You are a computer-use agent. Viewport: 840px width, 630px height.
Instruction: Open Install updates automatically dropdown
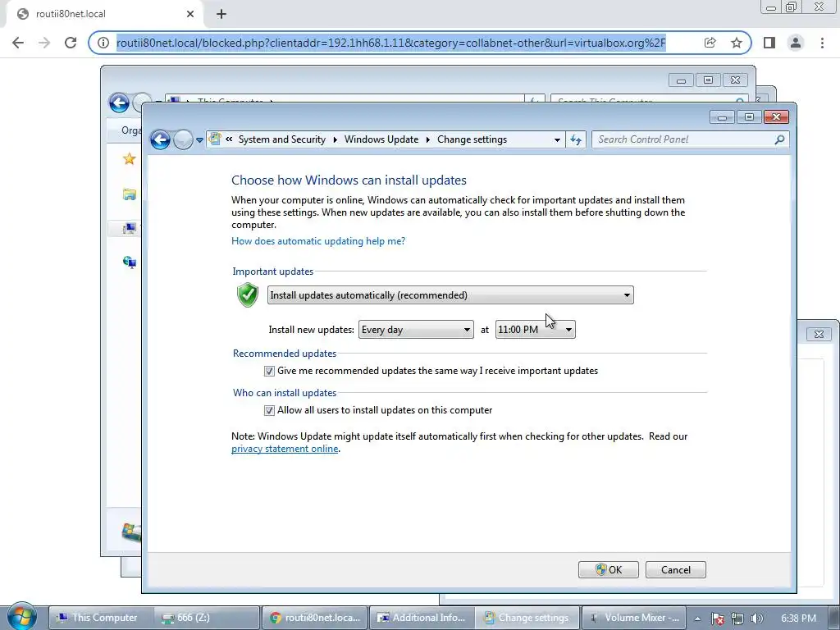pyautogui.click(x=450, y=295)
